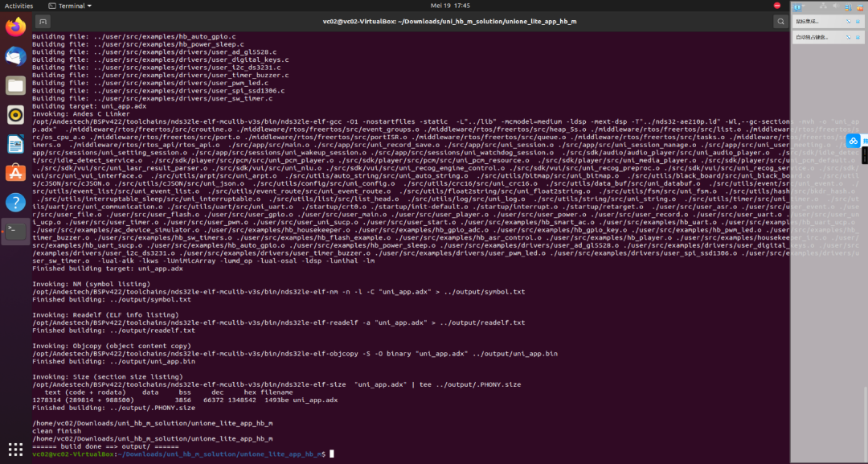Click the nds32le-elf-readelf command line

(278, 322)
